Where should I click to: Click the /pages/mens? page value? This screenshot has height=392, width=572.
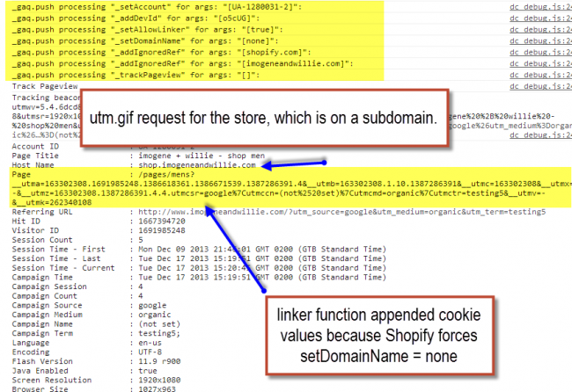tap(166, 175)
